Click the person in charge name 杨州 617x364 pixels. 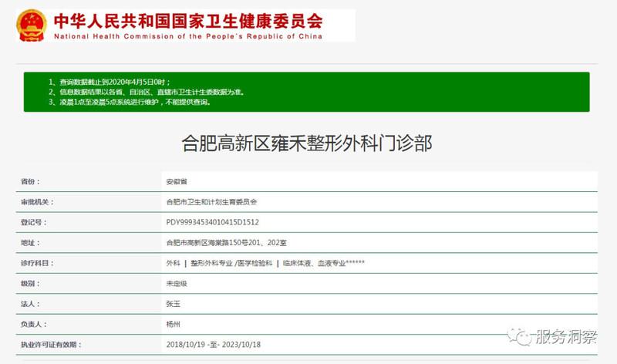[173, 325]
